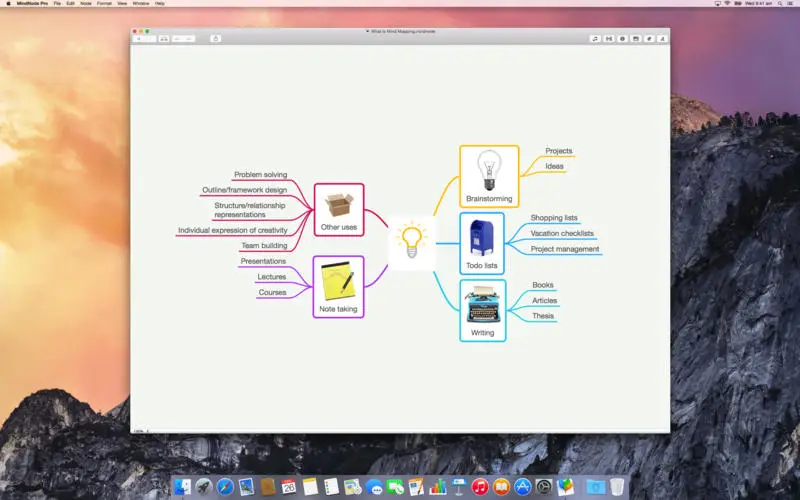Open the Node menu
Image resolution: width=800 pixels, height=500 pixels.
pyautogui.click(x=86, y=4)
